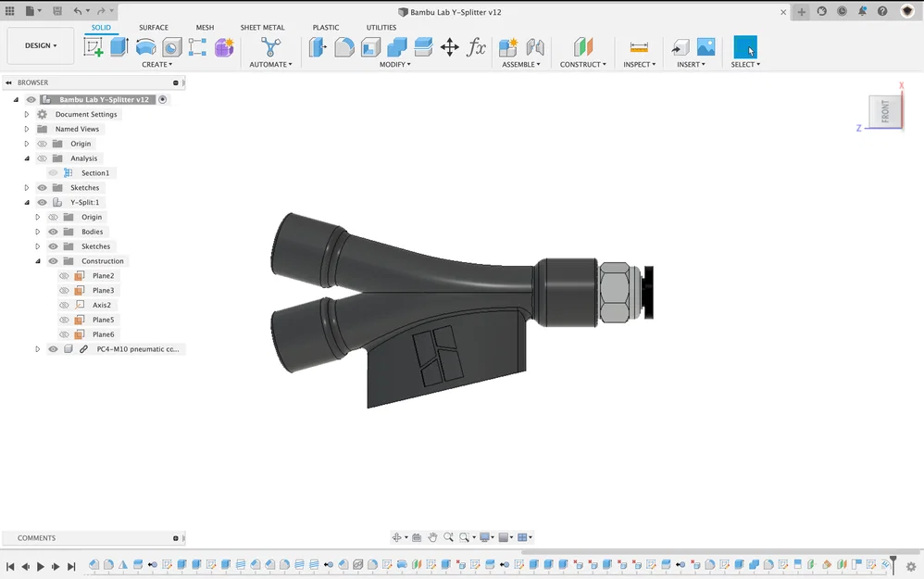Select the Extrude tool in Create
Viewport: 924px width, 579px height.
119,47
